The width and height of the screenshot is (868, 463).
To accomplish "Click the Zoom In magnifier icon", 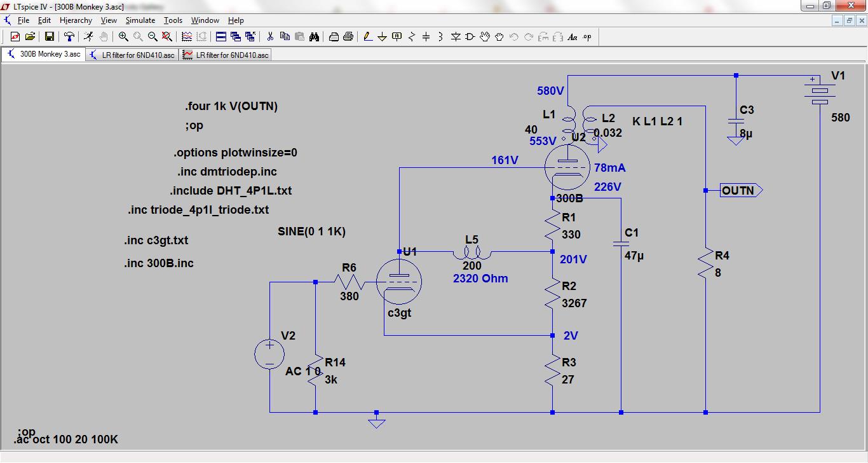I will 123,37.
